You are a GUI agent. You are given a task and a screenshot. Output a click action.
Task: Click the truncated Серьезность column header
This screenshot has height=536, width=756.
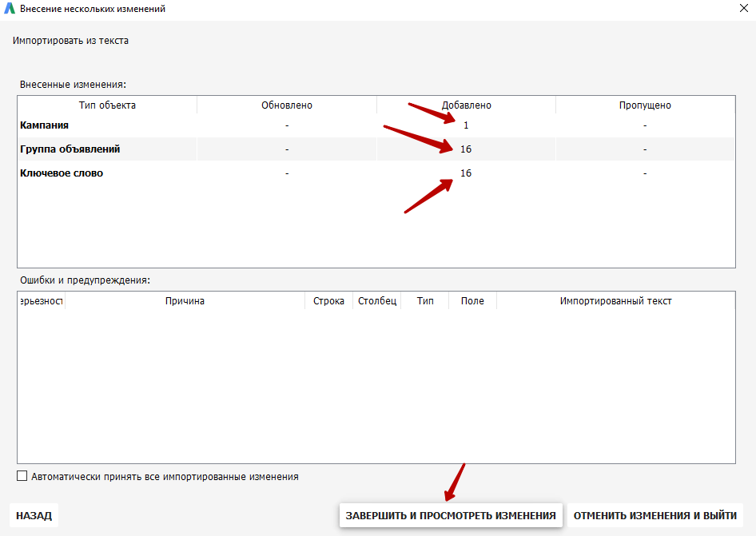tap(42, 301)
